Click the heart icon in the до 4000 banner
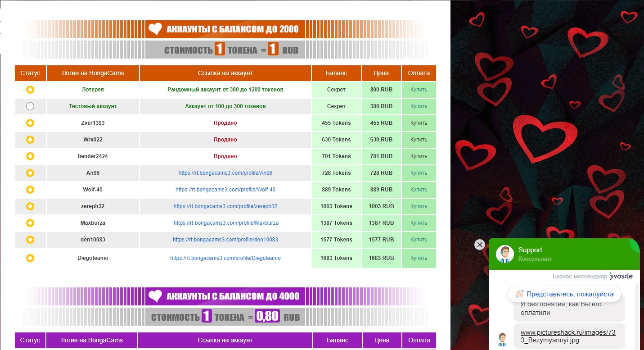644x350 pixels. [155, 296]
